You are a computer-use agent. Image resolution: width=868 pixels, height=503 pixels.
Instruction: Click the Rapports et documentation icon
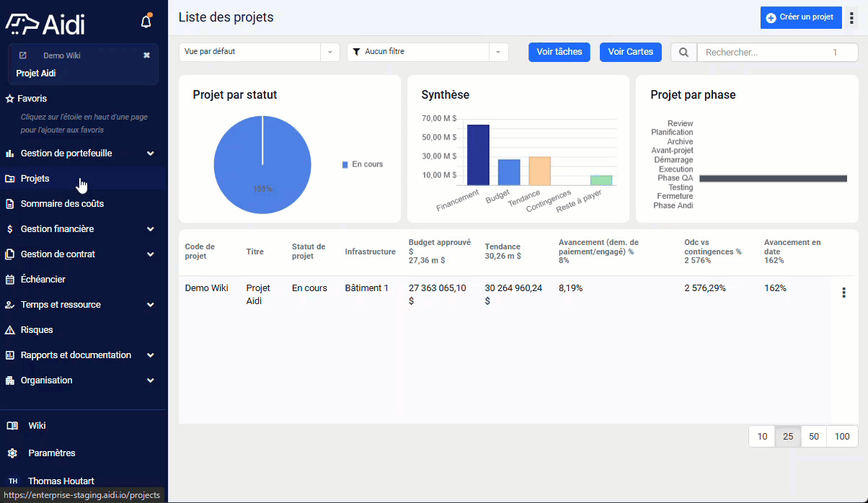coord(10,355)
